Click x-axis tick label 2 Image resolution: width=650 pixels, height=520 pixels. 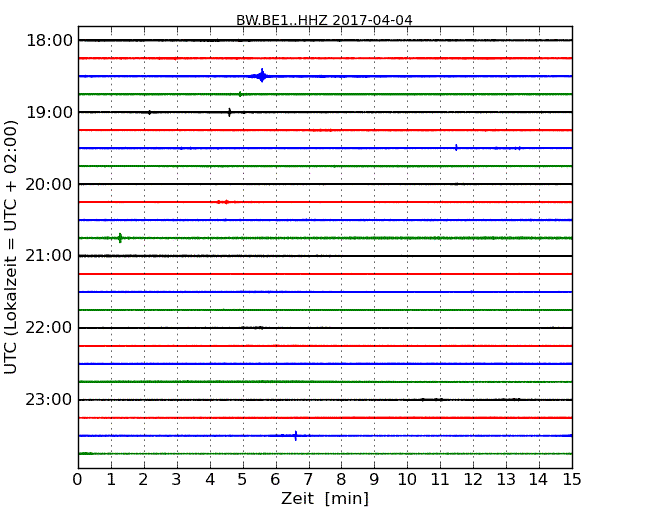click(144, 480)
